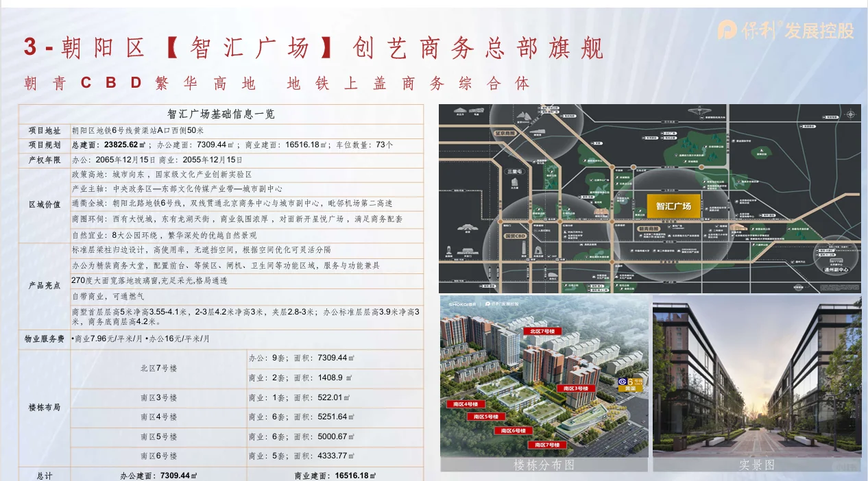Select the 区域价值 row label
The image size is (868, 481).
[x=45, y=205]
